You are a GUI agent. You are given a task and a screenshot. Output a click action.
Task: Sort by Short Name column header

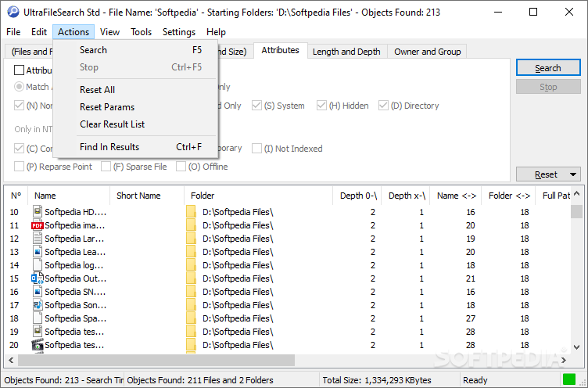(x=147, y=196)
